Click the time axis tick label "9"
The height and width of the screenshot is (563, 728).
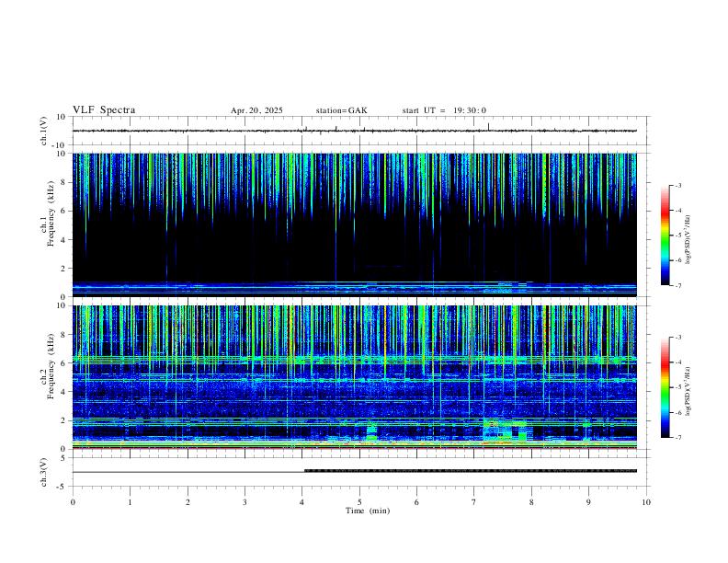click(588, 502)
